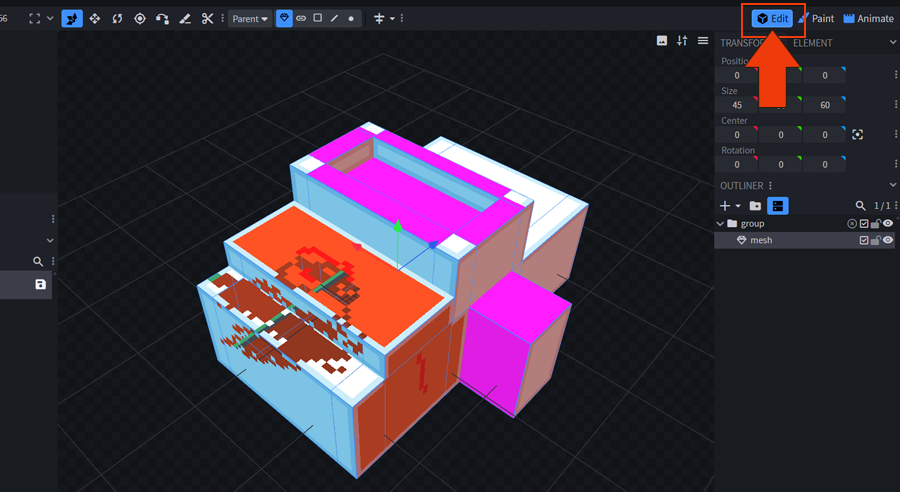This screenshot has width=900, height=492.
Task: Switch to the Paint mode tab
Action: tap(816, 18)
